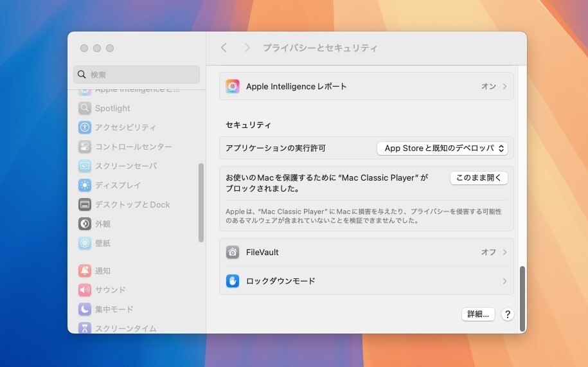Click the Mac Classic Player blocked message

(x=326, y=183)
